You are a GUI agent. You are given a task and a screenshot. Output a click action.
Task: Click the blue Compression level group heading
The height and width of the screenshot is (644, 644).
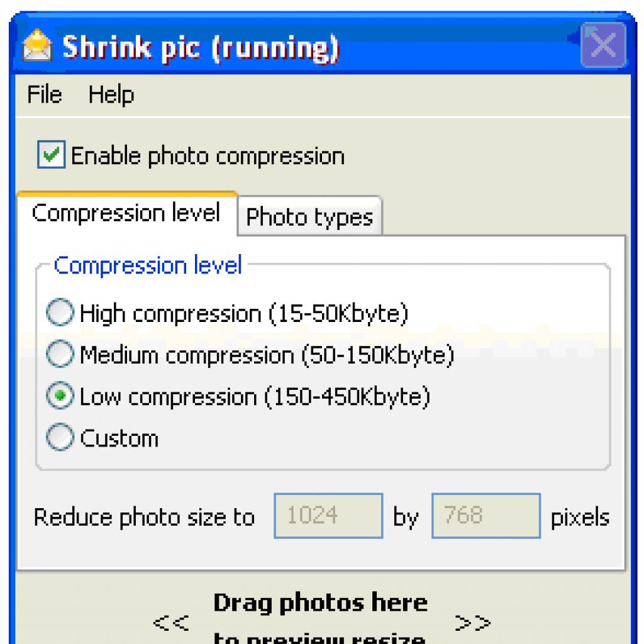coord(148,265)
